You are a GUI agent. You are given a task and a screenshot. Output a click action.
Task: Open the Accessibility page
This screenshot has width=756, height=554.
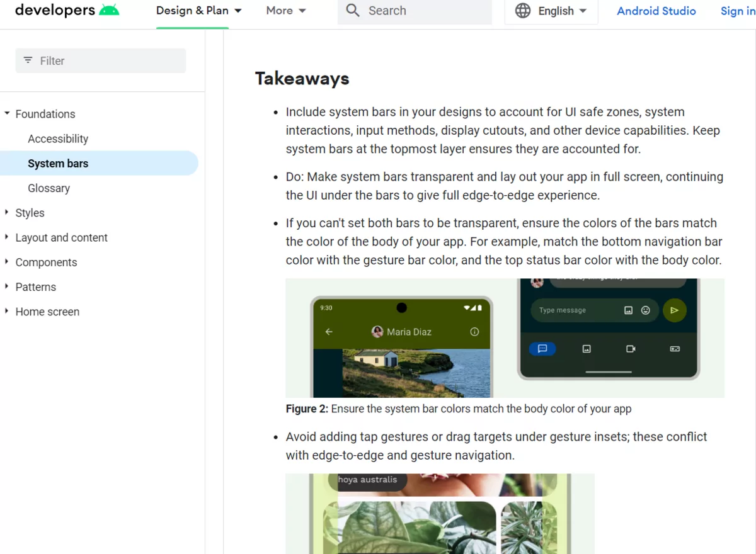58,138
